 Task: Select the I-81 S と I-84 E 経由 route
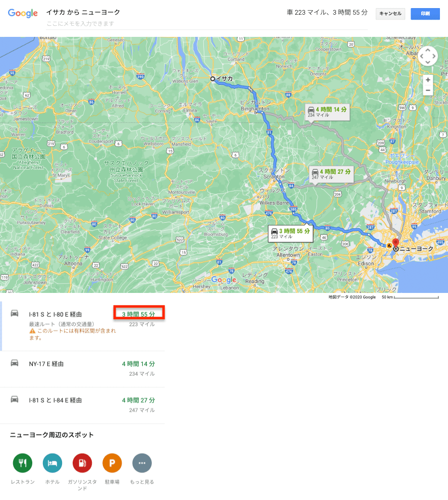click(83, 405)
